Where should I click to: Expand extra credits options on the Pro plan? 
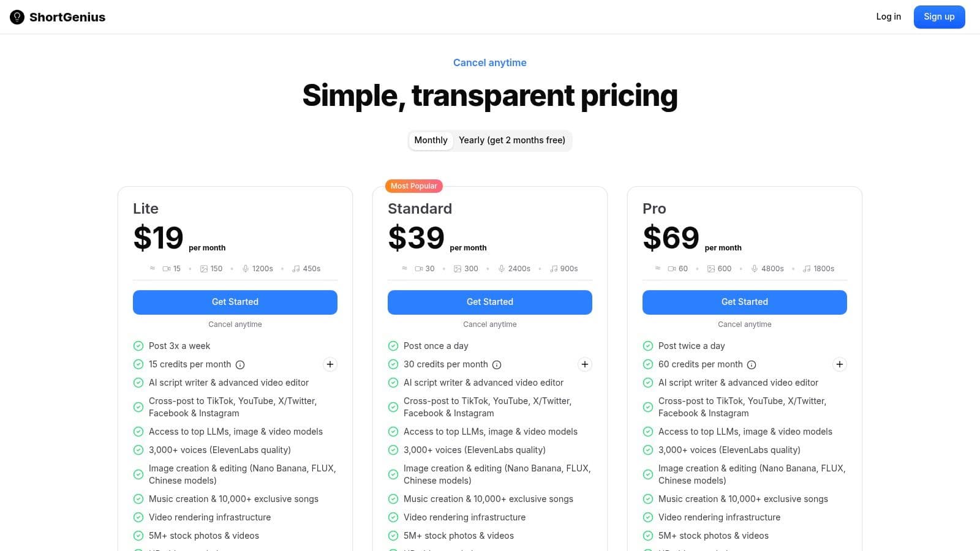pos(840,364)
